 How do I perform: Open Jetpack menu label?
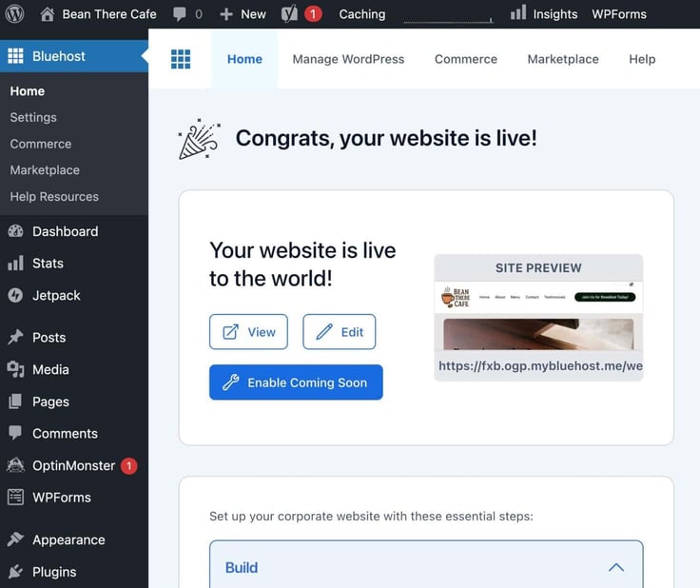coord(56,295)
